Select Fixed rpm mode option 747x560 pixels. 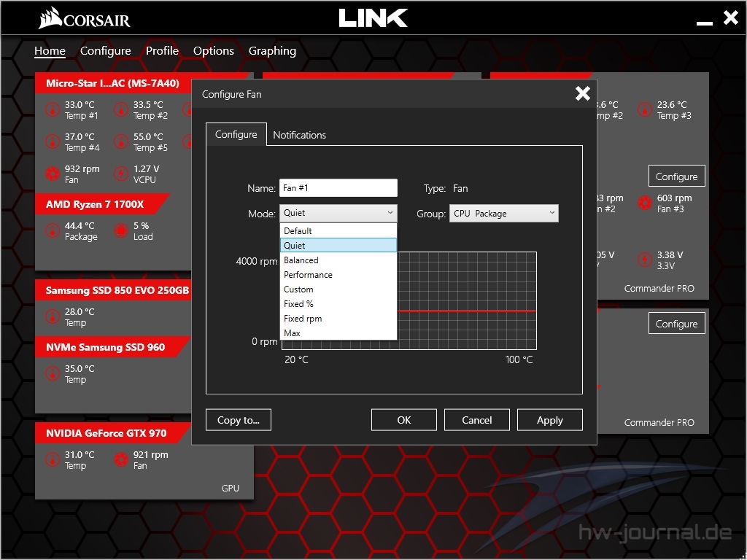point(338,319)
